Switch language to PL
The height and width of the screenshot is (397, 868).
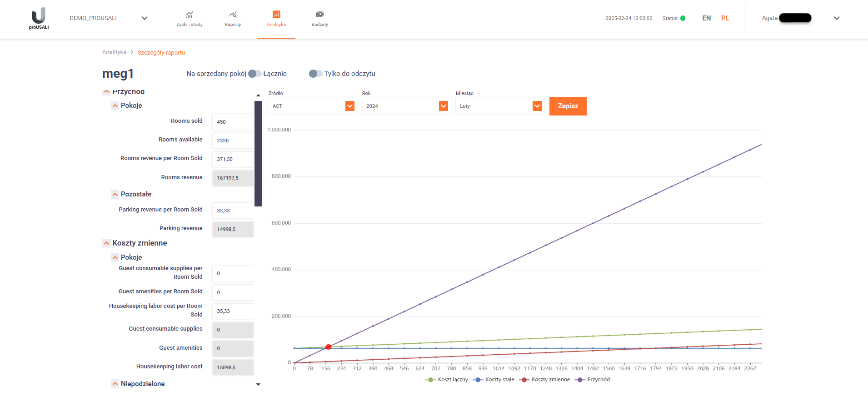(x=725, y=18)
